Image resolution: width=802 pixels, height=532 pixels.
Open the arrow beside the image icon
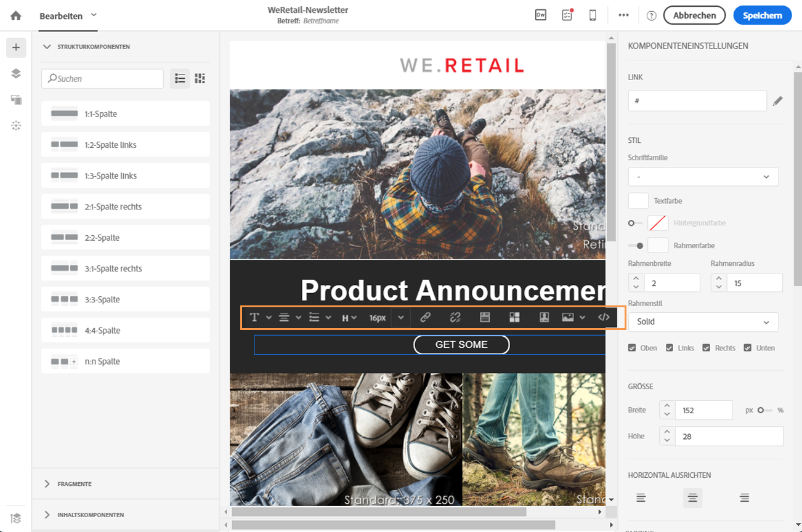[582, 318]
